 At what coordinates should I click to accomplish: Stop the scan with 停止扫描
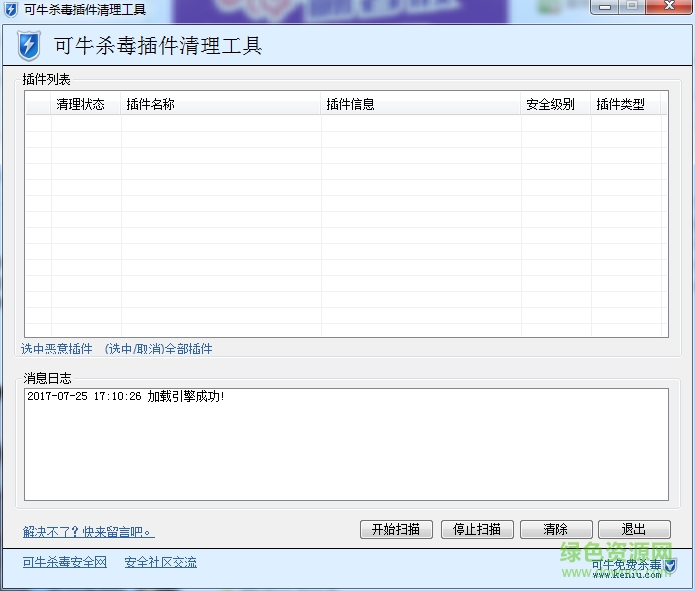click(477, 529)
